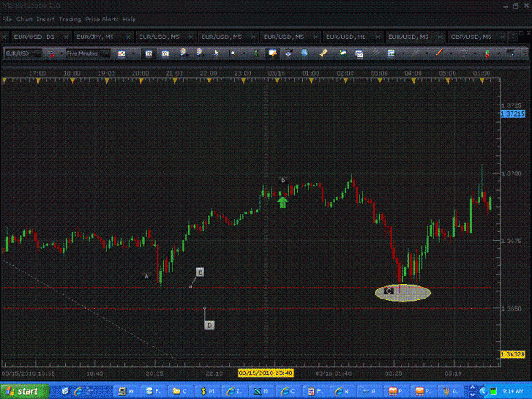
Task: Click the yellow time marker under 04:00
Action: point(414,81)
